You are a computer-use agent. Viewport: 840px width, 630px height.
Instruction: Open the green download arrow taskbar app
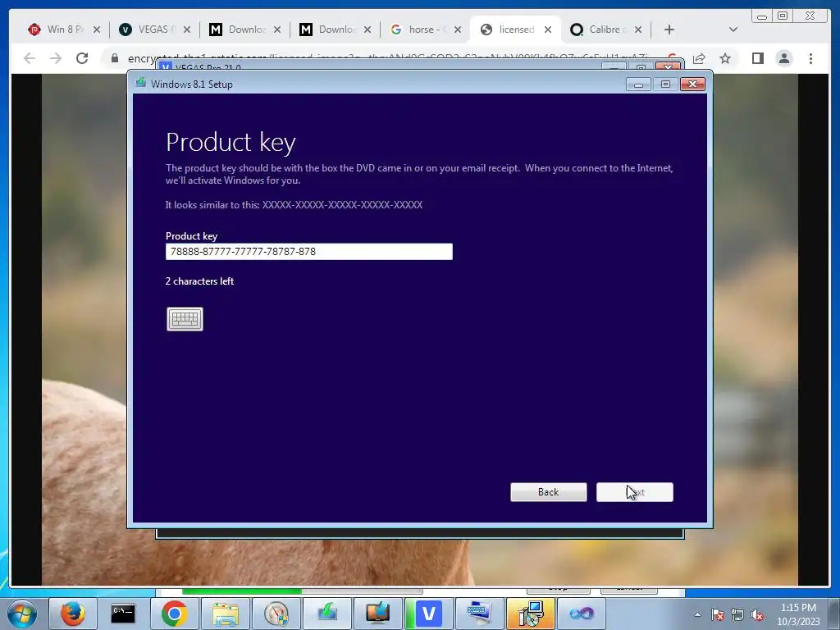pyautogui.click(x=326, y=614)
